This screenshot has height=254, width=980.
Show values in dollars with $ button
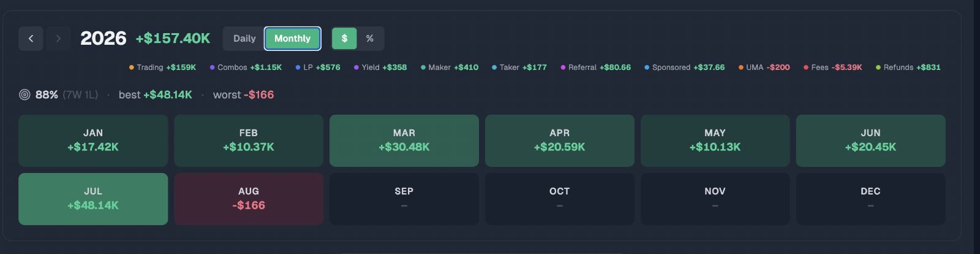[x=344, y=38]
